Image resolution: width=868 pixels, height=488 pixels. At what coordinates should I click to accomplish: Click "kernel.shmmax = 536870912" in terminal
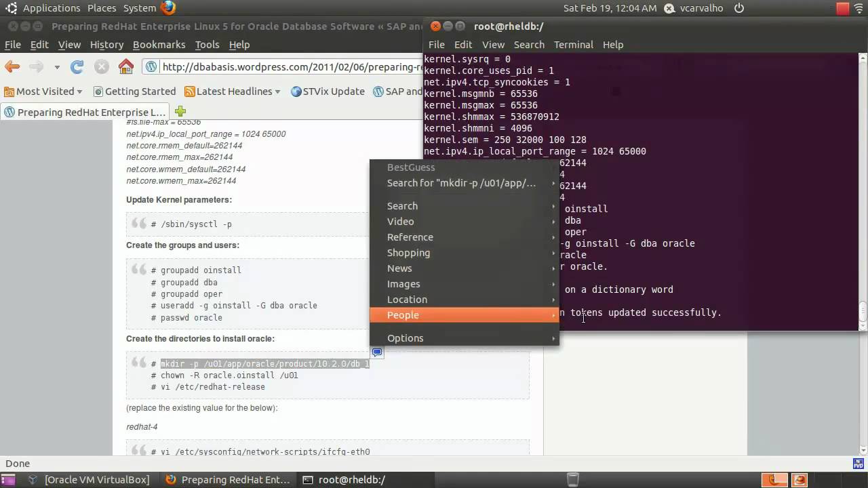[492, 117]
